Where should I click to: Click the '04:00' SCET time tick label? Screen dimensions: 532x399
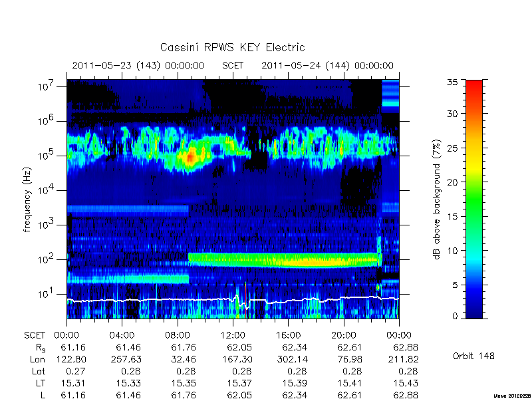click(122, 336)
